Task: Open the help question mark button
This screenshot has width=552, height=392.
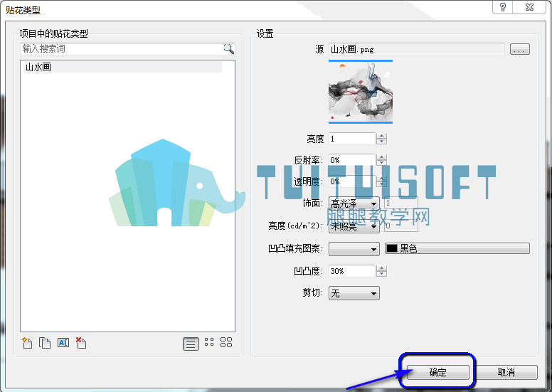Action: 503,7
